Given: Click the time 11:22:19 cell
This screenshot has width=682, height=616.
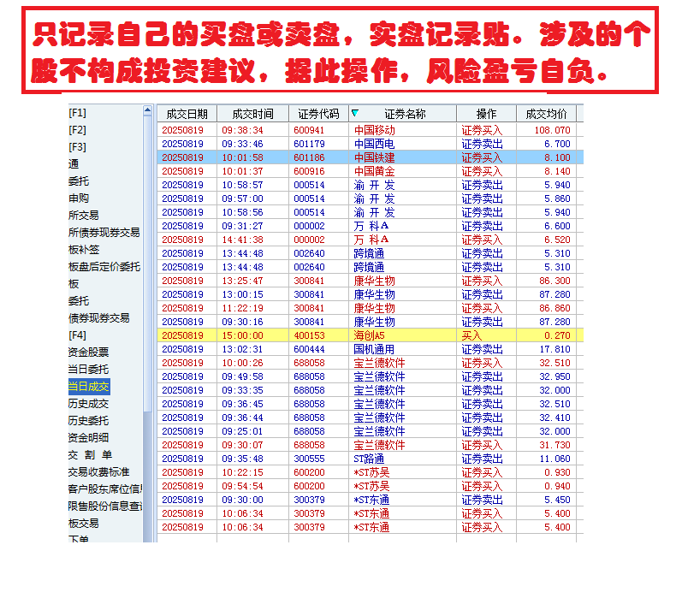Looking at the screenshot, I should coord(243,308).
